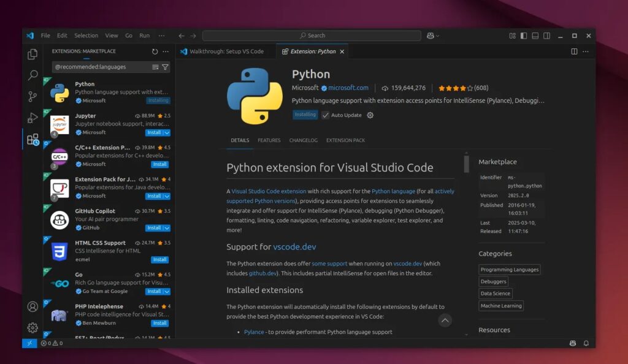Open the Search view
628x364 pixels.
point(33,76)
